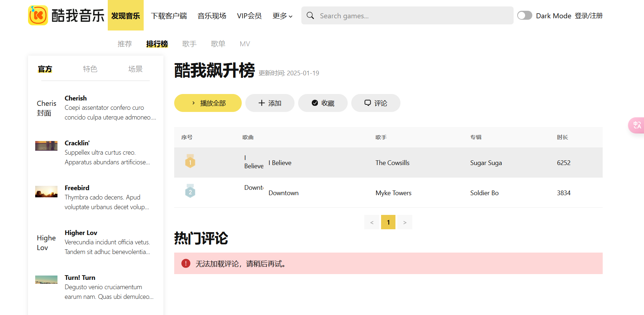Click the Higher Lov cover placeholder
Viewport: 644px width, 315px height.
46,243
